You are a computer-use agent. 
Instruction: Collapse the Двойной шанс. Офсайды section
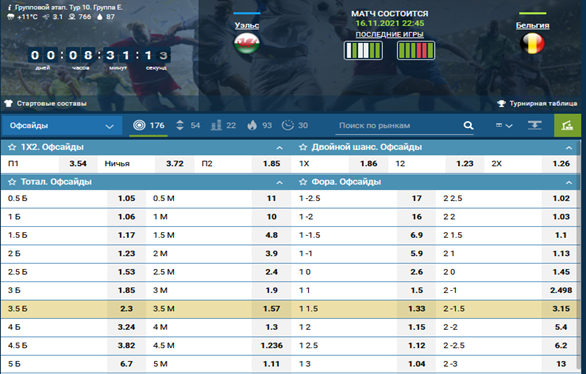click(x=569, y=148)
